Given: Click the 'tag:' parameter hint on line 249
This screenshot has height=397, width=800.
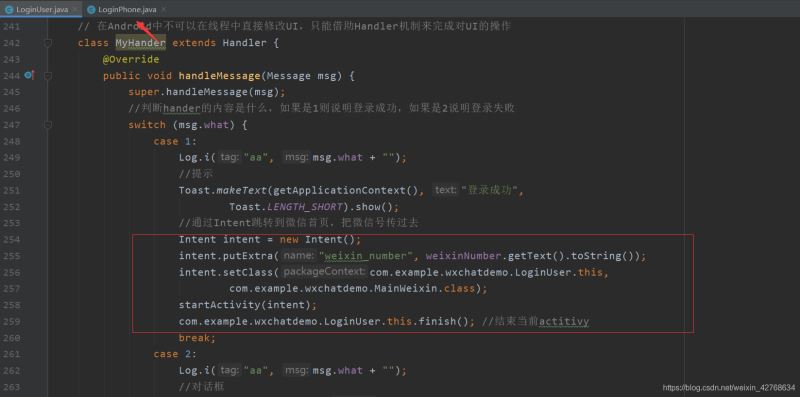Looking at the screenshot, I should [229, 158].
